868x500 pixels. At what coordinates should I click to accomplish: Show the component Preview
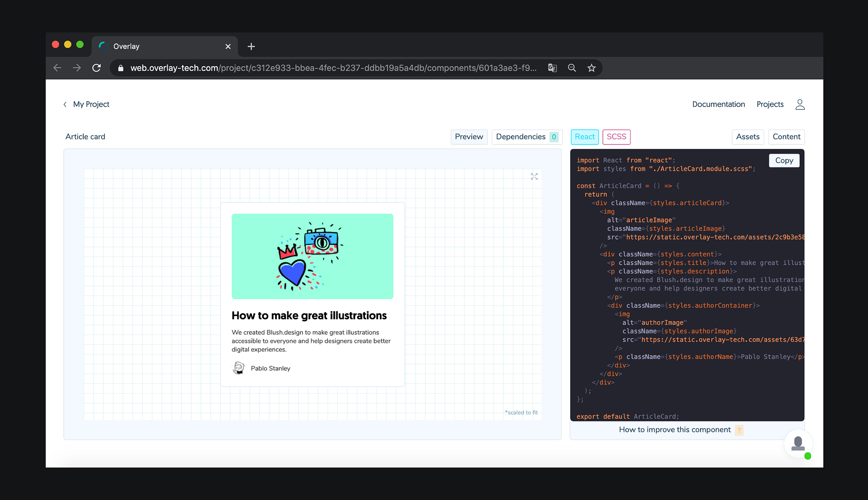tap(469, 137)
